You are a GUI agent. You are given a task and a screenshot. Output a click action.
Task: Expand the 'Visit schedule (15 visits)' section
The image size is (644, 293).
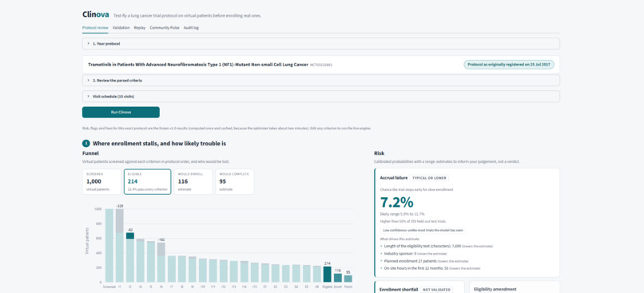tap(320, 97)
